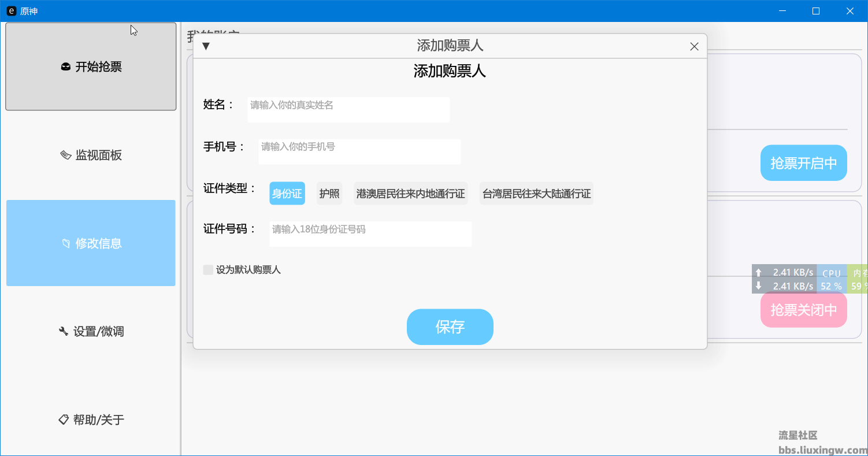868x456 pixels.
Task: Collapse dialog with the triangle arrow
Action: [205, 46]
